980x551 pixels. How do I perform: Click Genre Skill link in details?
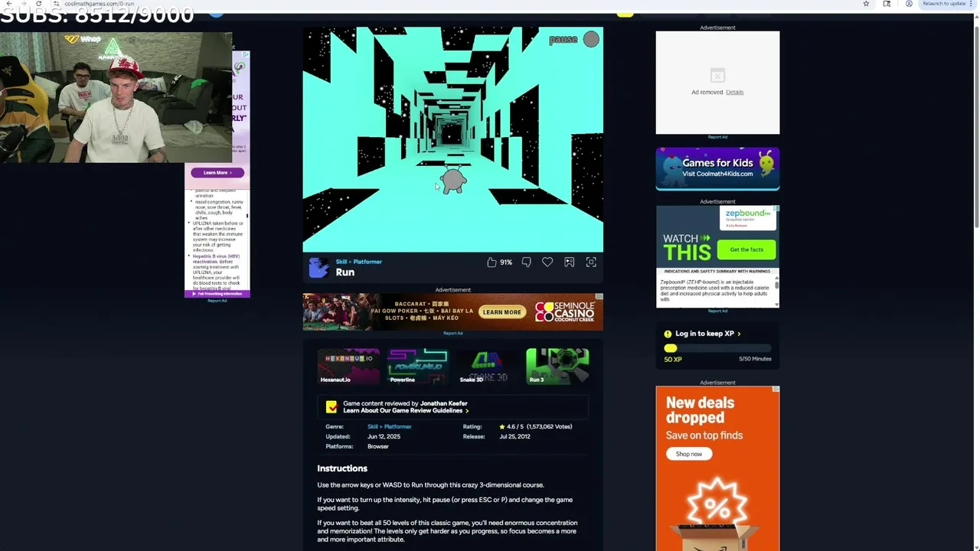pos(374,426)
